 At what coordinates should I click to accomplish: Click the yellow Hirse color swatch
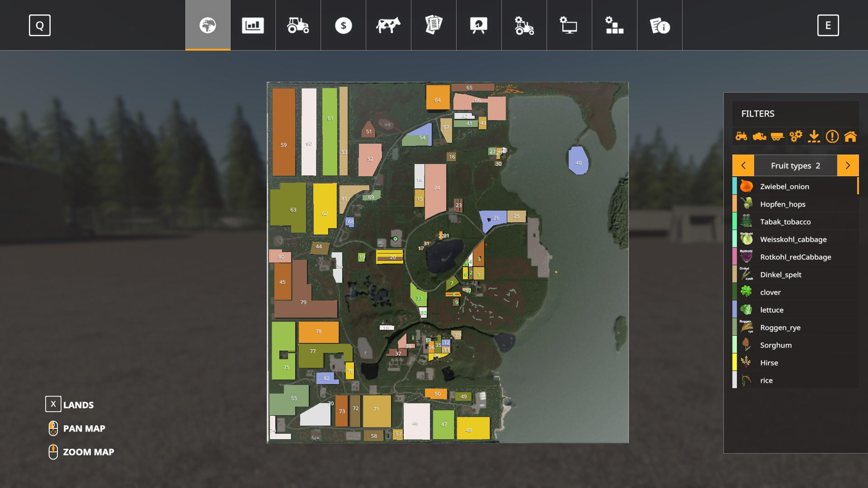click(x=734, y=363)
